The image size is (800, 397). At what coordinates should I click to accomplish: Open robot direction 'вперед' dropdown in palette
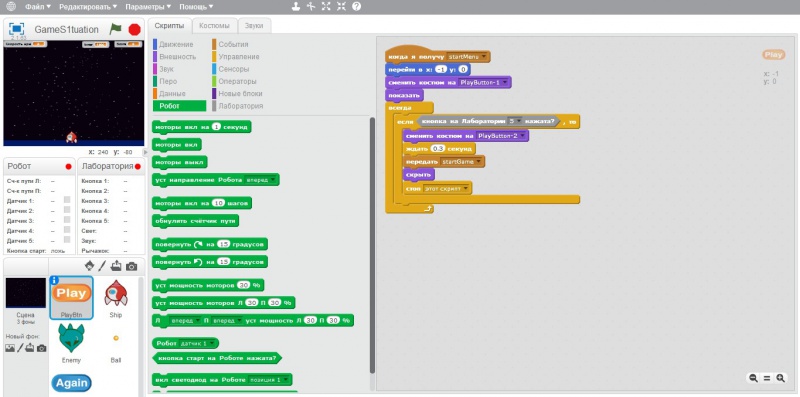261,180
